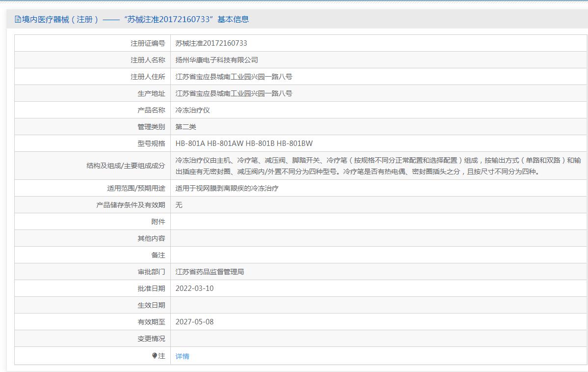The image size is (588, 372).
Task: Click the 变更情况 row label
Action: (151, 339)
